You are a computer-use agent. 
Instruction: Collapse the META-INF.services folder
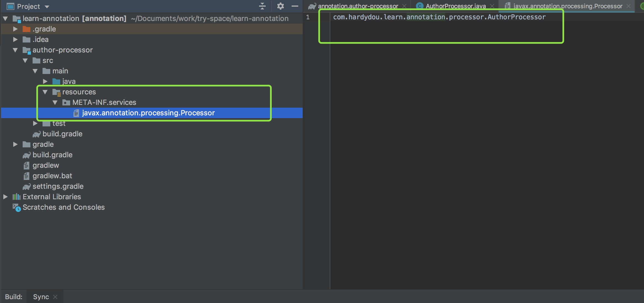tap(55, 102)
